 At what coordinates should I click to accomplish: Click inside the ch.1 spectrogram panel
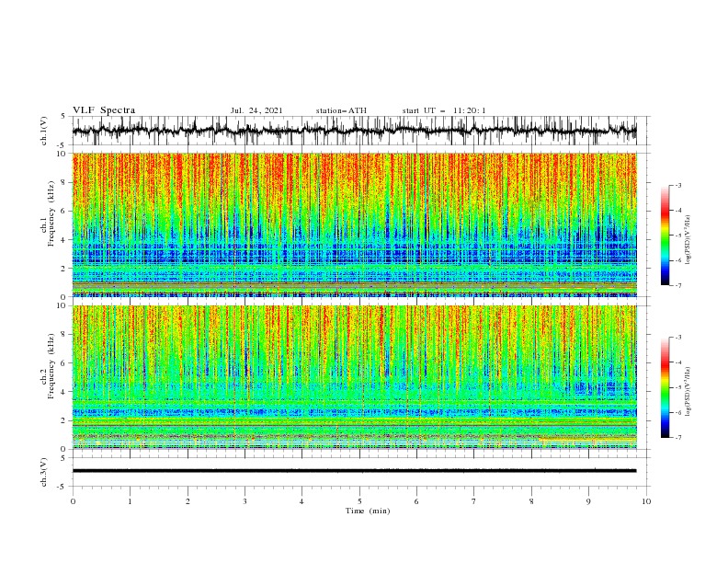354,224
